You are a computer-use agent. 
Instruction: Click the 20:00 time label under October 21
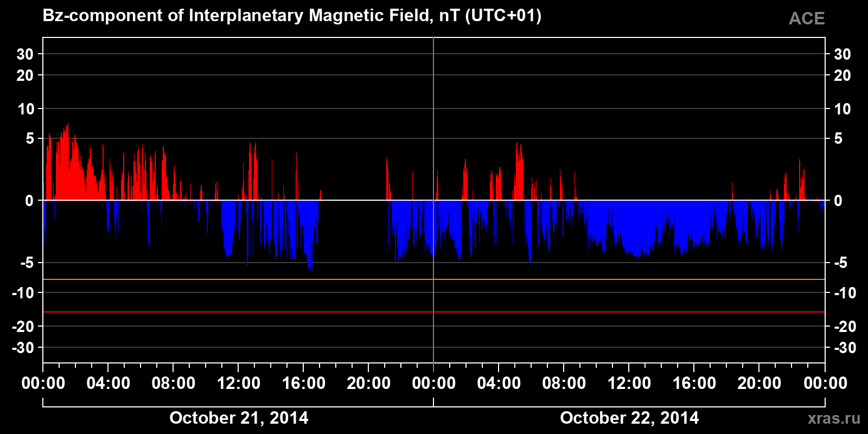pos(369,383)
